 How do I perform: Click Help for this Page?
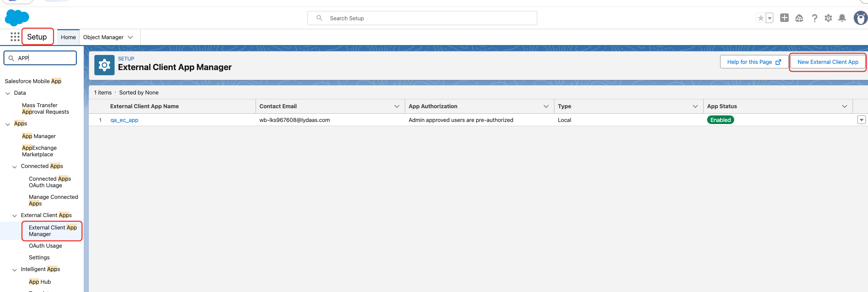pyautogui.click(x=754, y=62)
